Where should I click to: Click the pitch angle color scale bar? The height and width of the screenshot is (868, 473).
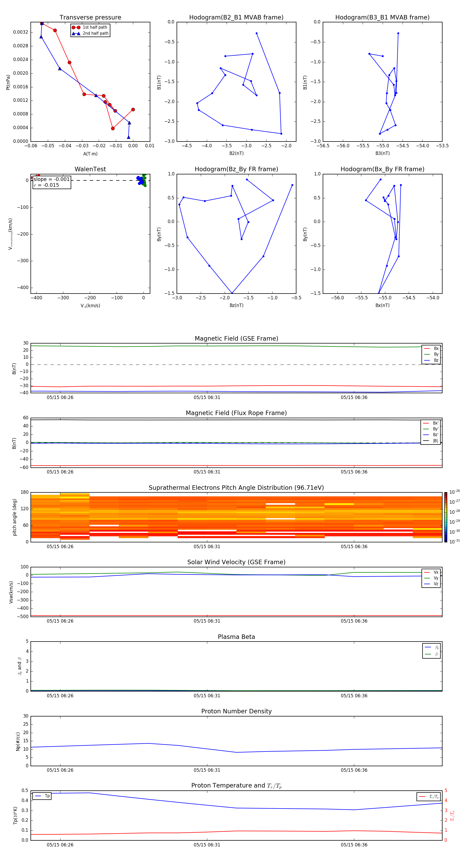(446, 517)
